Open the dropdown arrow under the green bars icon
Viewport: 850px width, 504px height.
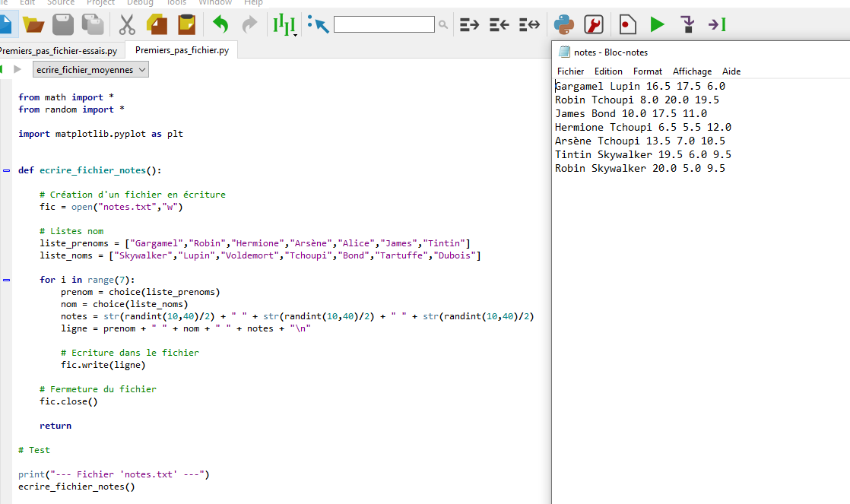[294, 34]
